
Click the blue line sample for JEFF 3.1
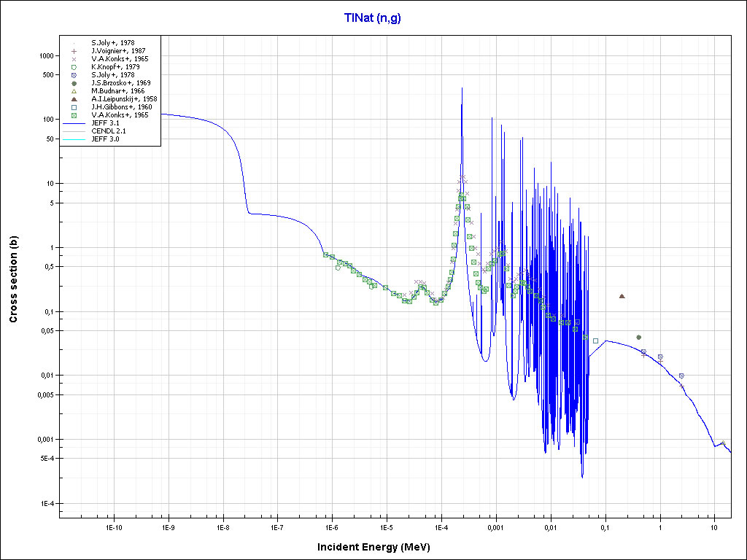74,122
